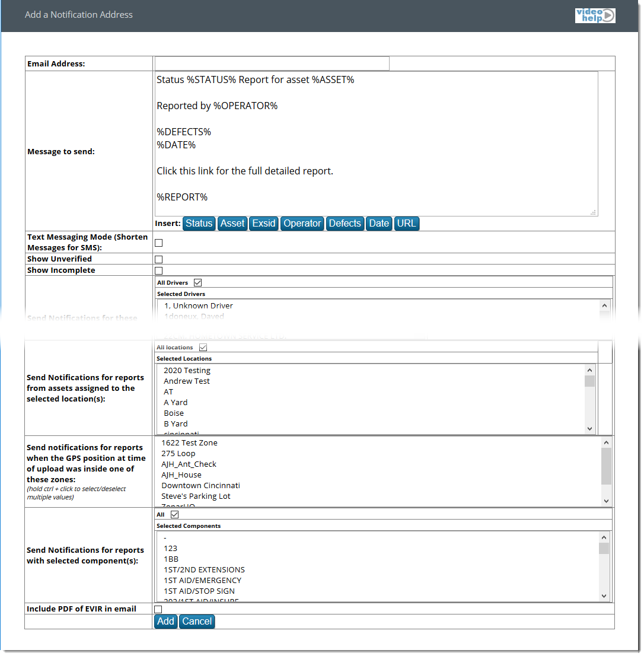Viewport: 644px width, 656px height.
Task: Click the zones list scroll-down arrow
Action: pos(607,501)
